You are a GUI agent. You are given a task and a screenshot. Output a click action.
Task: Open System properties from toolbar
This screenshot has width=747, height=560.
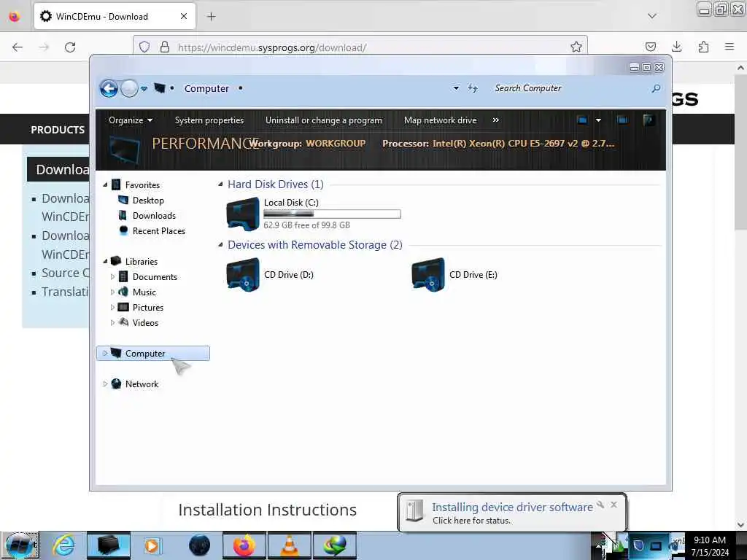click(x=209, y=120)
